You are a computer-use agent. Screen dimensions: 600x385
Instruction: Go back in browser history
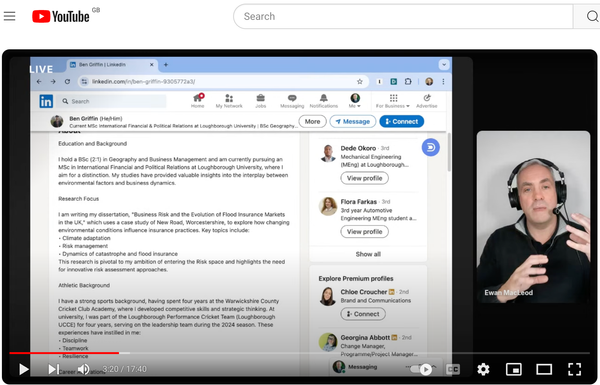tap(39, 82)
